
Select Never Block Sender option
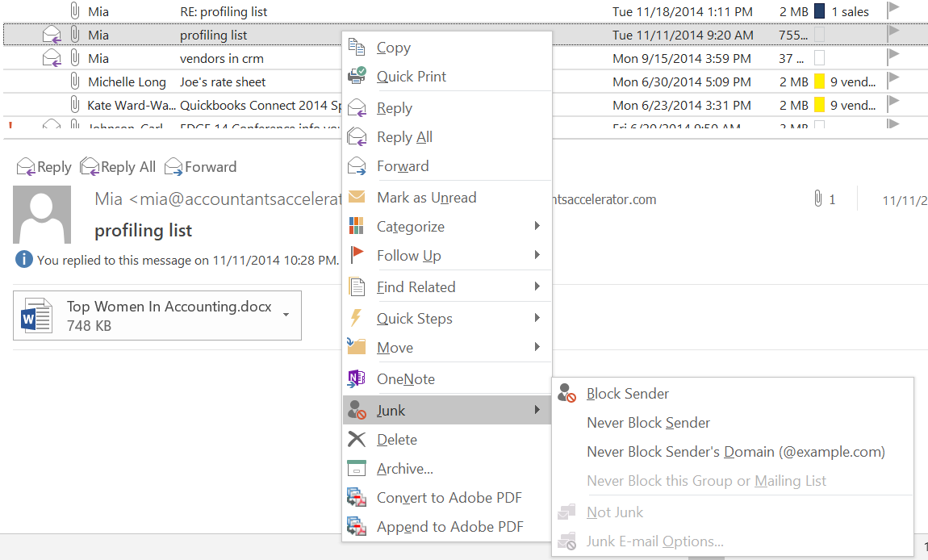tap(648, 423)
